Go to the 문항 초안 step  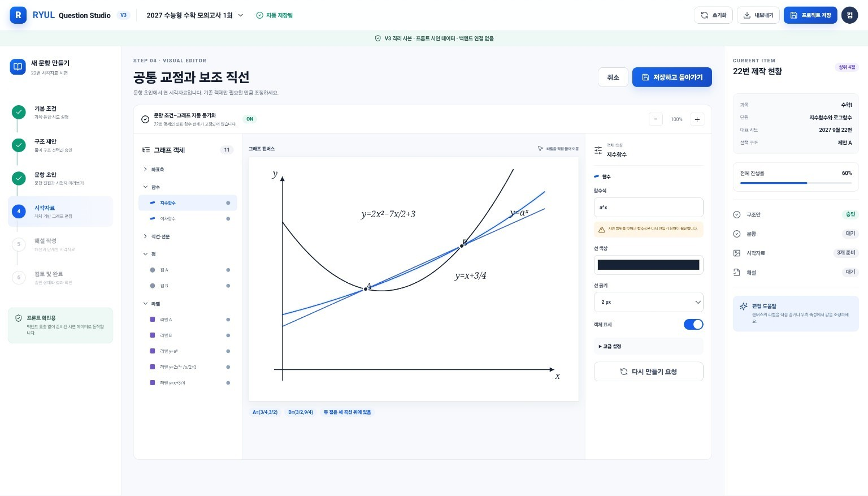pos(60,178)
